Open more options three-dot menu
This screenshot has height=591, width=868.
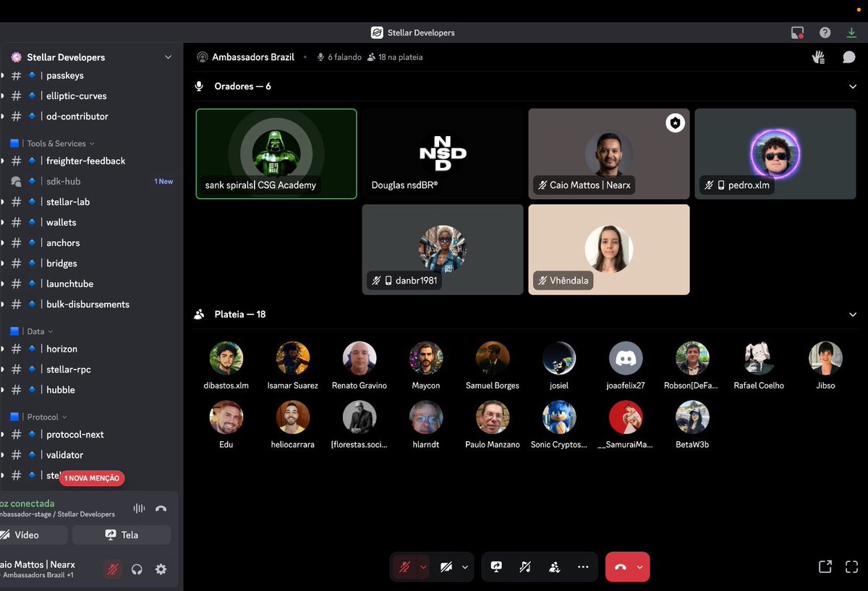[x=583, y=567]
